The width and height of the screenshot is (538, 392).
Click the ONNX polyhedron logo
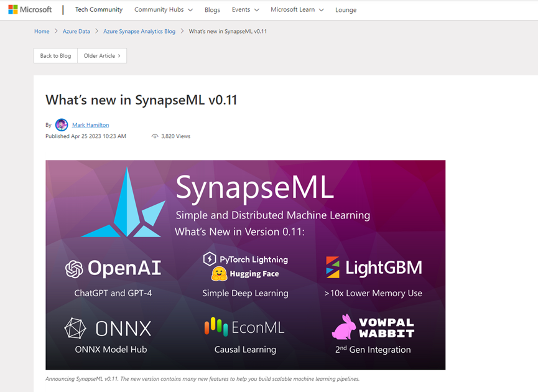(x=75, y=328)
